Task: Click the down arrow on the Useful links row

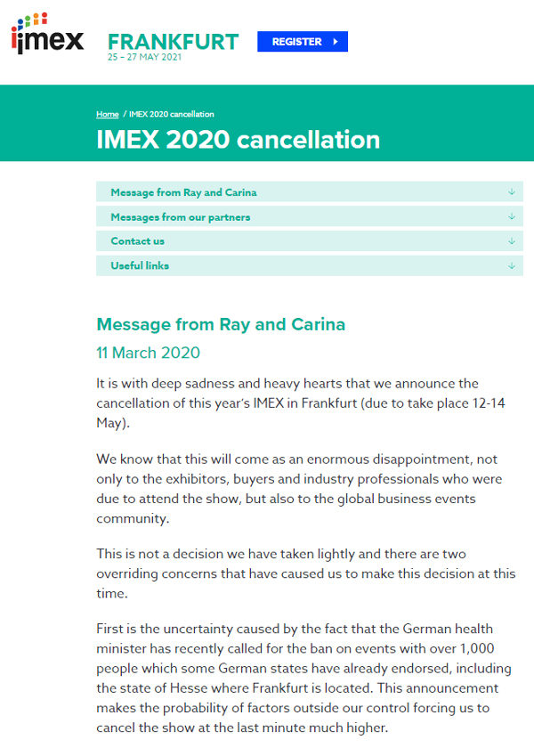Action: click(512, 265)
